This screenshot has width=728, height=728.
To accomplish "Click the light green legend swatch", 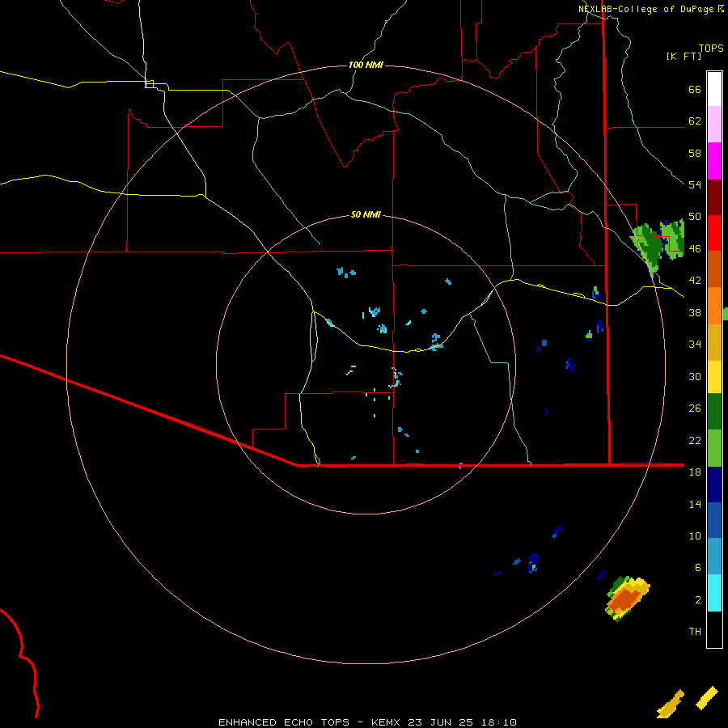I will point(714,448).
